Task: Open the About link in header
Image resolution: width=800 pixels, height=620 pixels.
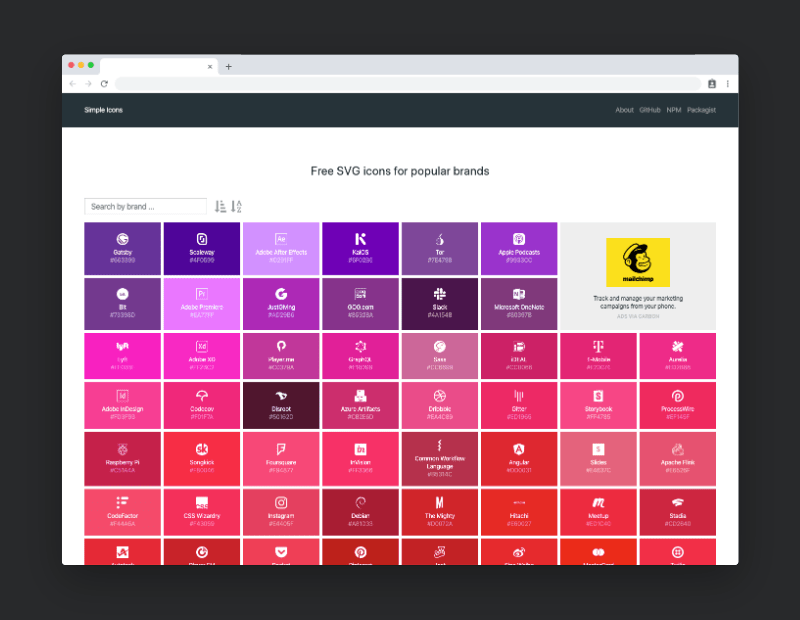Action: coord(624,110)
